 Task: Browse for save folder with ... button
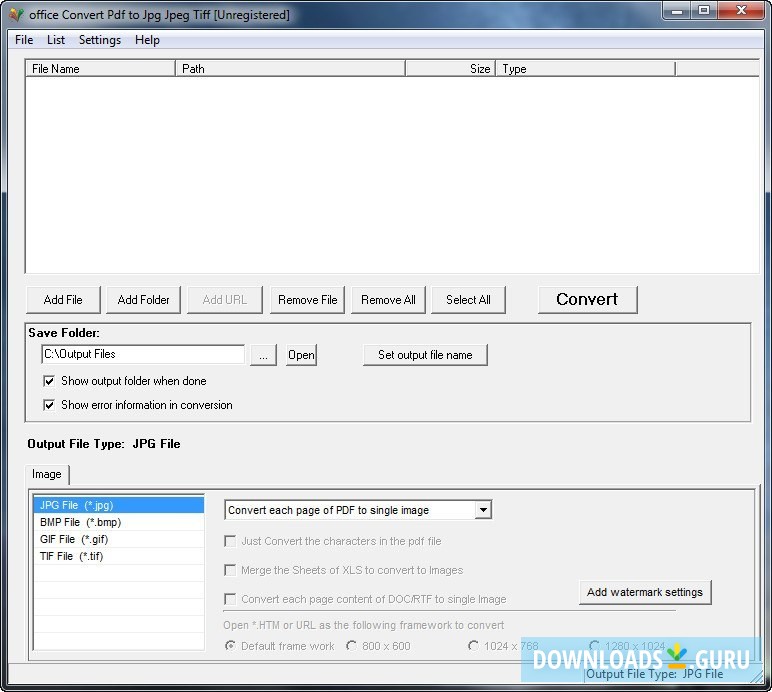pos(263,355)
